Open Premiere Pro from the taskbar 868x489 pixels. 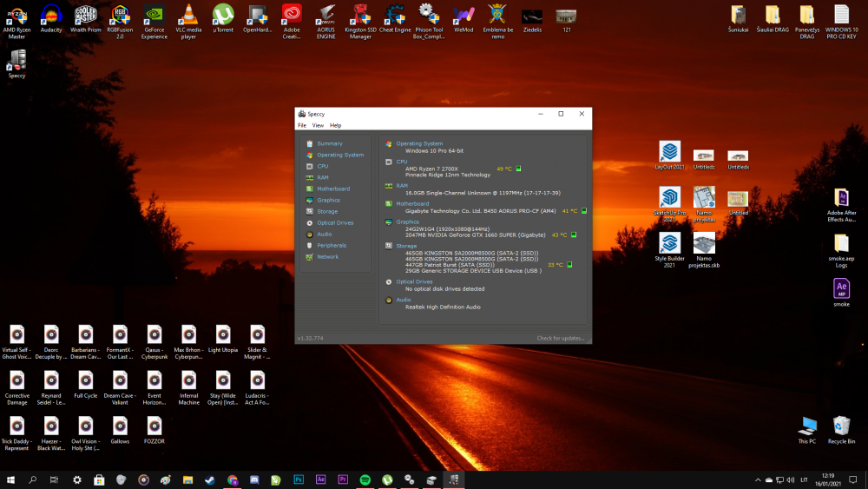(x=343, y=479)
